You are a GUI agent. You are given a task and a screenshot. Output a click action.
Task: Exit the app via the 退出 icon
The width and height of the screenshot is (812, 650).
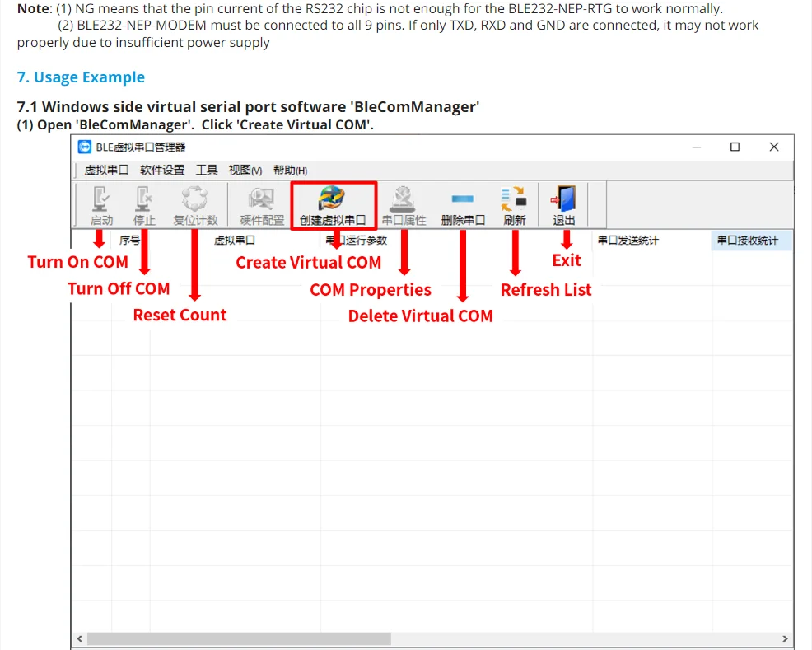click(564, 206)
